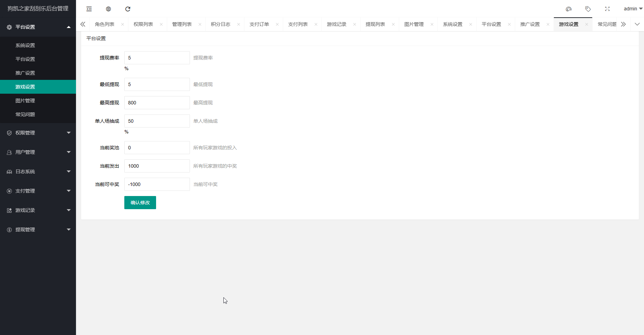This screenshot has width=644, height=335.
Task: Close the 角色列表 tab
Action: [123, 24]
